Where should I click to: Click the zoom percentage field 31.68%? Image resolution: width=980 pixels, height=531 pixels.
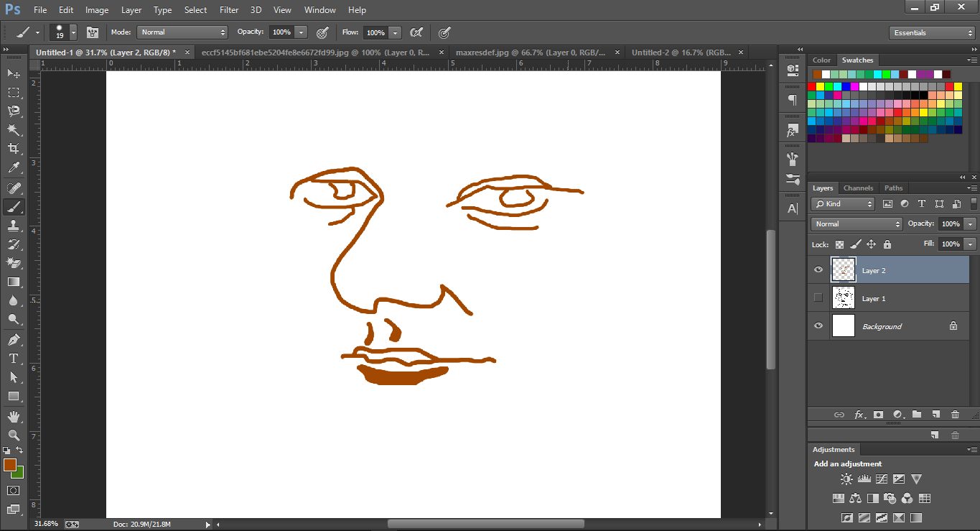coord(46,524)
